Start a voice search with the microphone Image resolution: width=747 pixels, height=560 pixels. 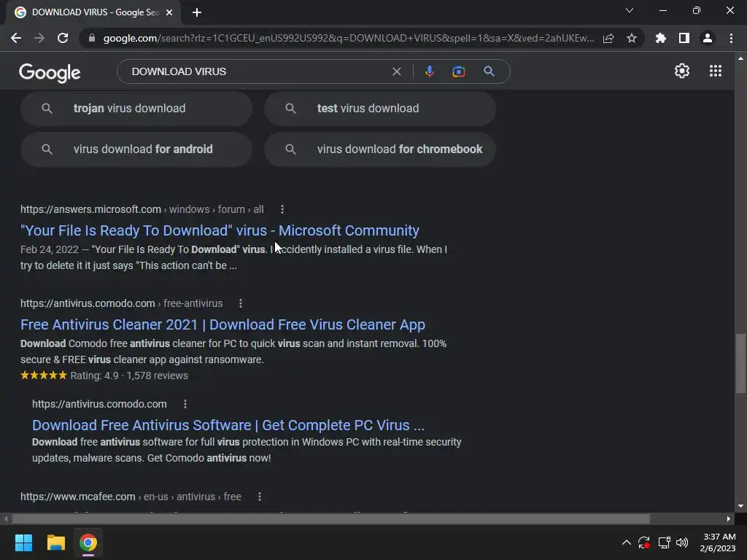[x=429, y=71]
